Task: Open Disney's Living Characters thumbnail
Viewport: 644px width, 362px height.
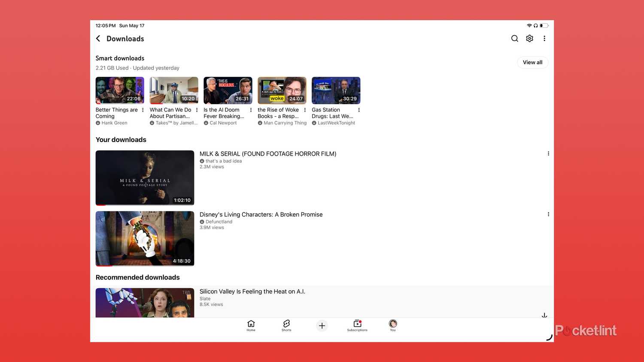Action: (x=145, y=238)
